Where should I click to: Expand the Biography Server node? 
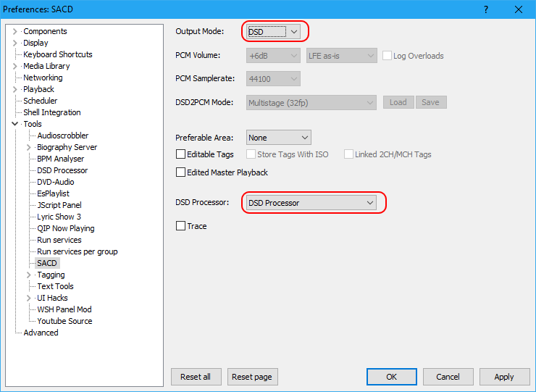click(29, 147)
